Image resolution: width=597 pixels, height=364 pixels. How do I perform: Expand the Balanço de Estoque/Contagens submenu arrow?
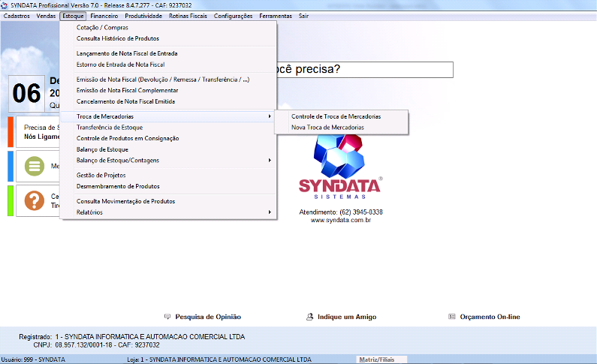pos(270,161)
